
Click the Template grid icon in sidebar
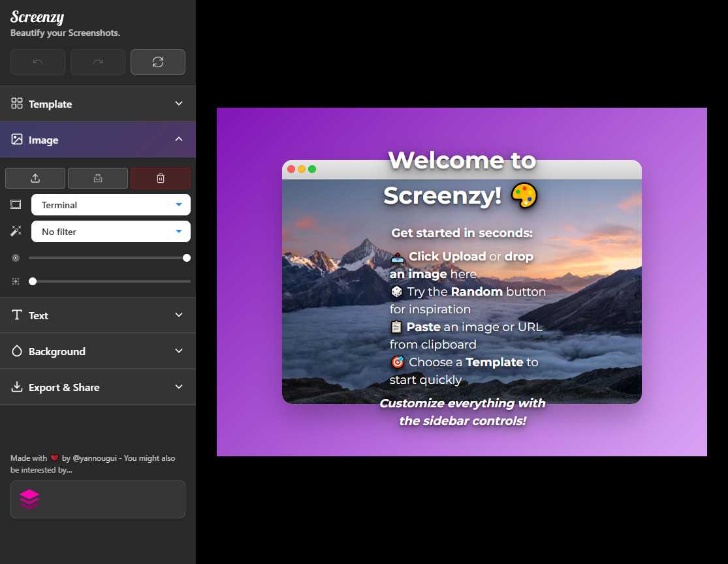pyautogui.click(x=16, y=103)
